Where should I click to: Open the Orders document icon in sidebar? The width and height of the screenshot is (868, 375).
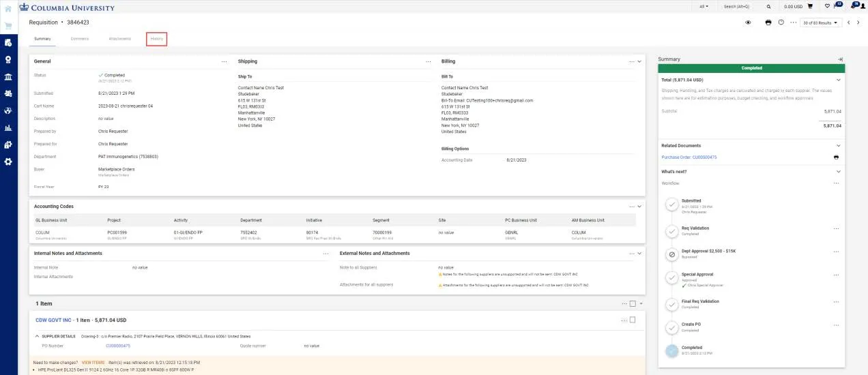8,43
